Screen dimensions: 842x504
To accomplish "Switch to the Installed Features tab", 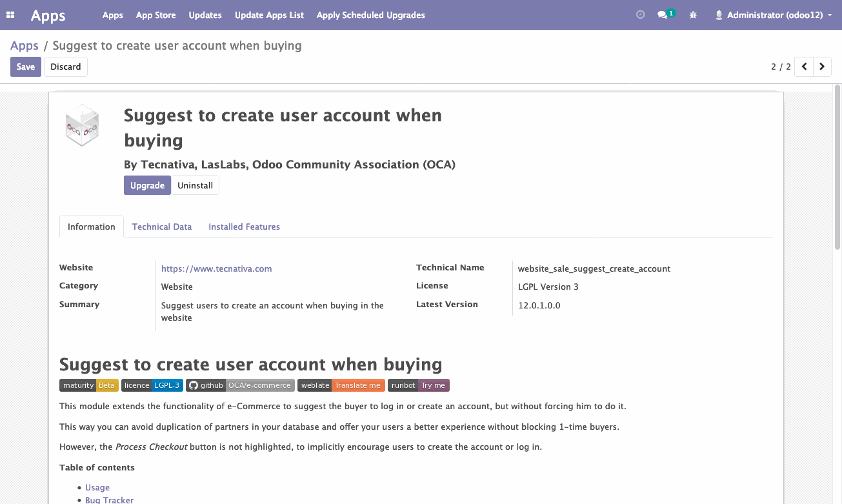I will pos(245,227).
